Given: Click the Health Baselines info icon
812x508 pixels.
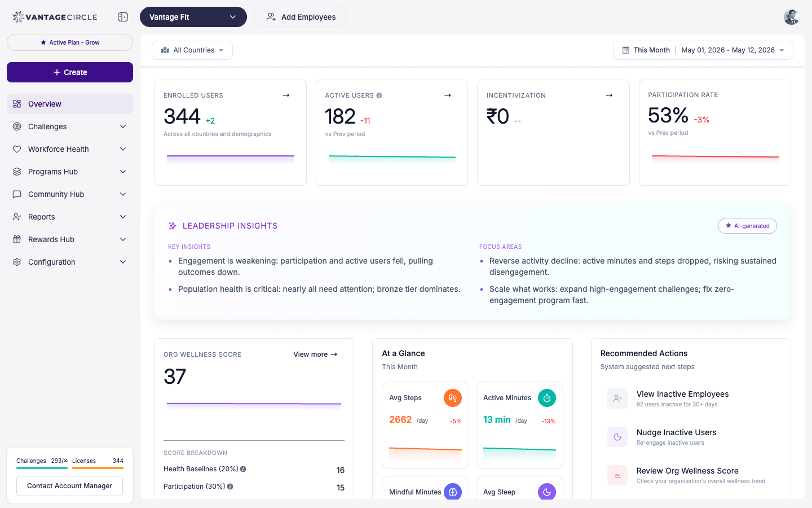Looking at the screenshot, I should coord(243,469).
